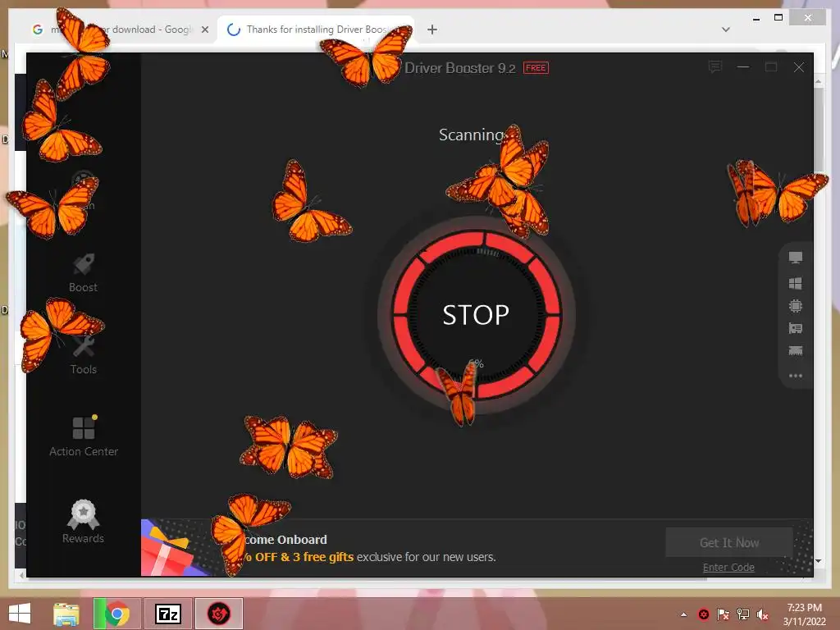Open Action Center flag tray icon
Screen dimensions: 840x630
click(x=724, y=614)
